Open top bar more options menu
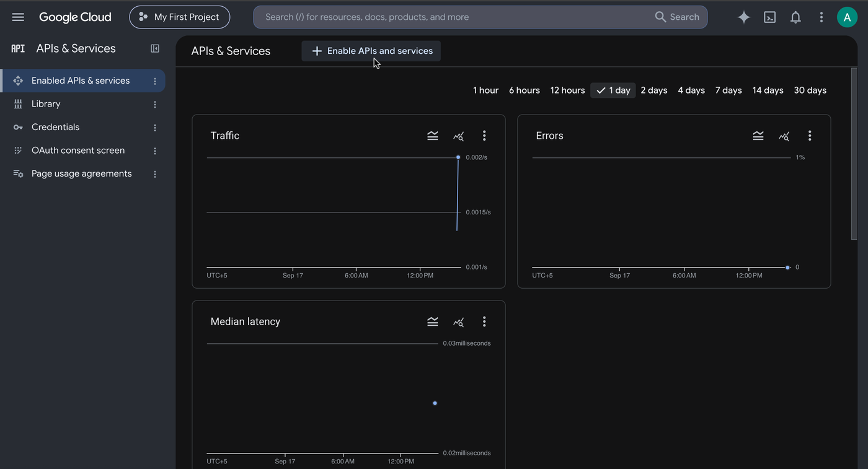 [x=821, y=17]
